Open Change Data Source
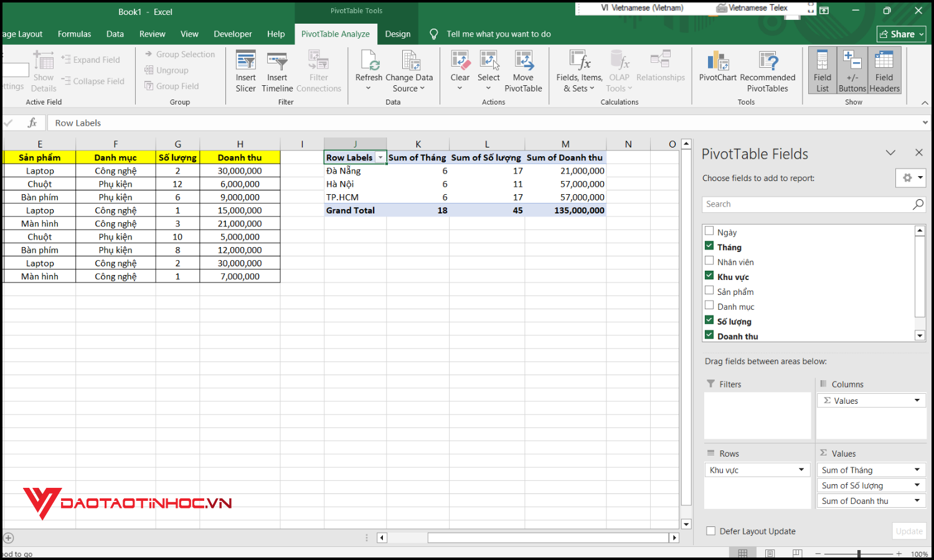Viewport: 934px width, 560px height. pyautogui.click(x=409, y=70)
